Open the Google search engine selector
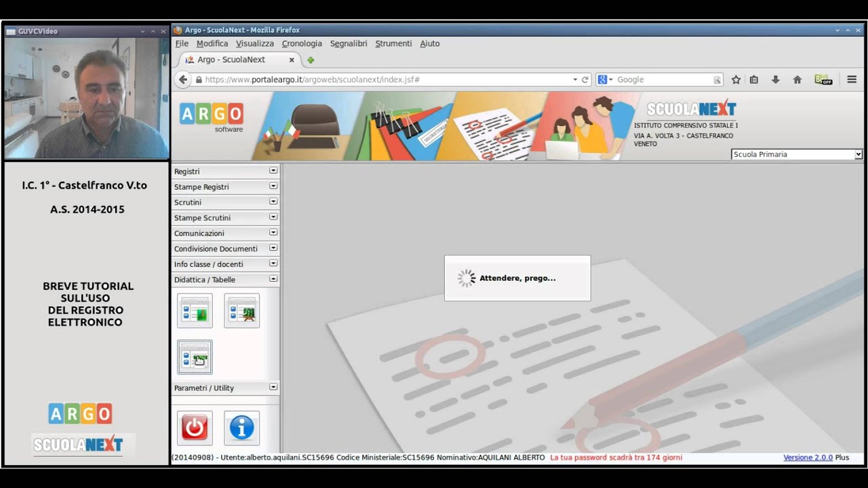The width and height of the screenshot is (868, 488). tap(606, 79)
